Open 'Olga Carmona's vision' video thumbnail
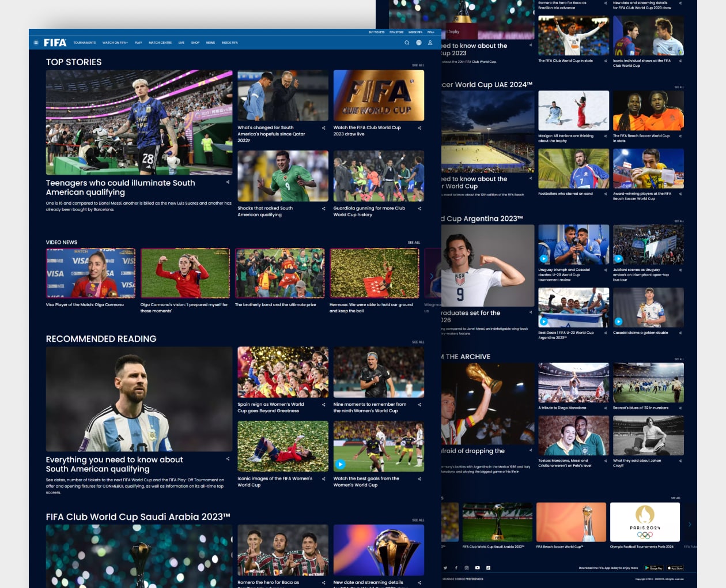 (186, 273)
